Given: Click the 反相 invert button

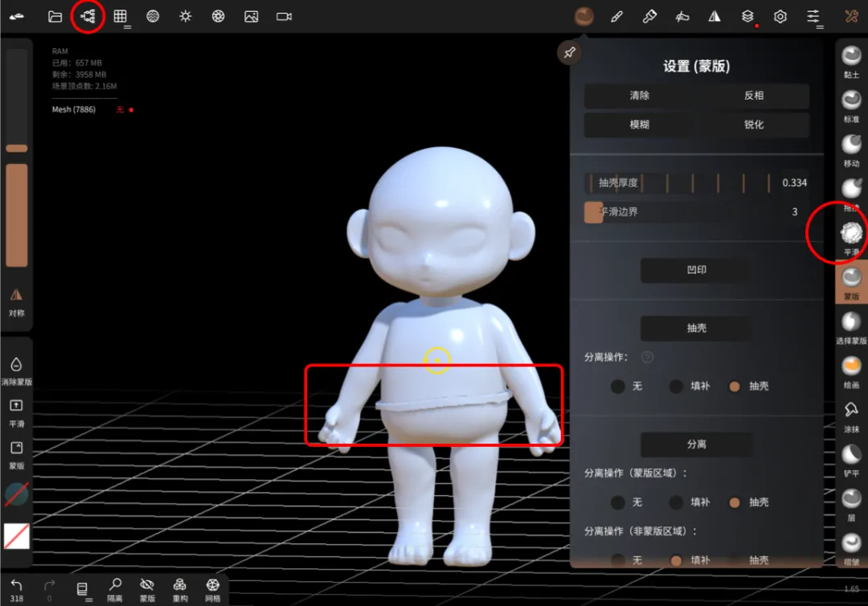Looking at the screenshot, I should (x=753, y=96).
